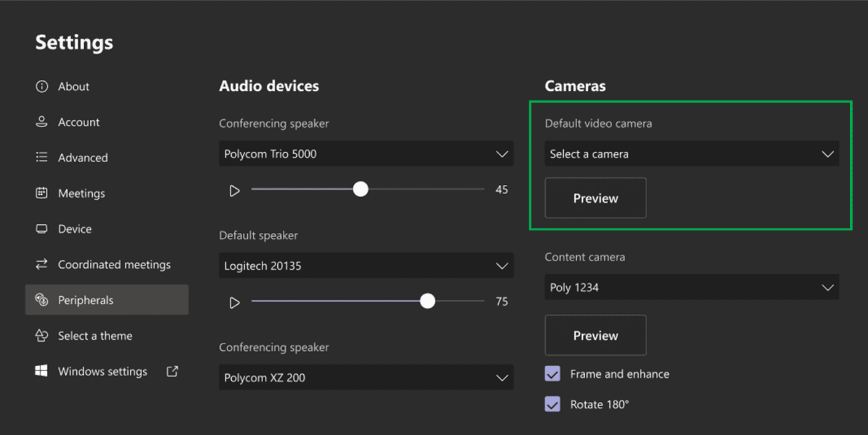Open the Default video camera dropdown
The image size is (868, 435).
(x=692, y=154)
